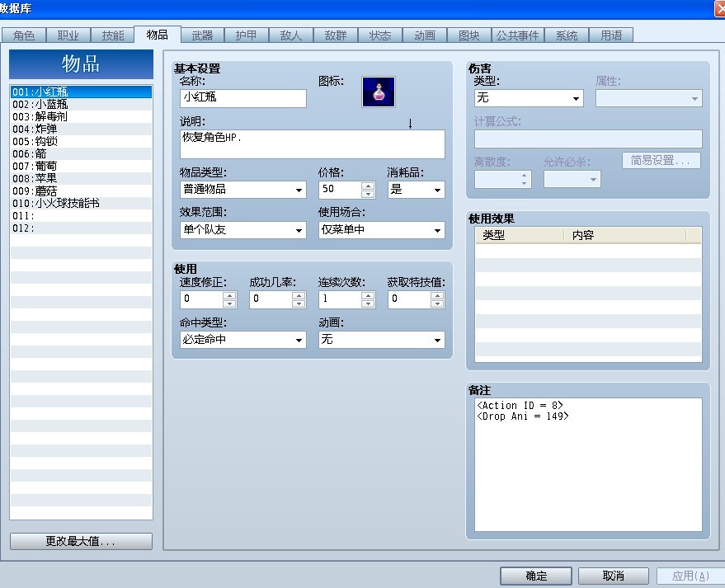Select item 002:小蓝瓶 in the list
Image resolution: width=725 pixels, height=588 pixels.
pos(81,104)
